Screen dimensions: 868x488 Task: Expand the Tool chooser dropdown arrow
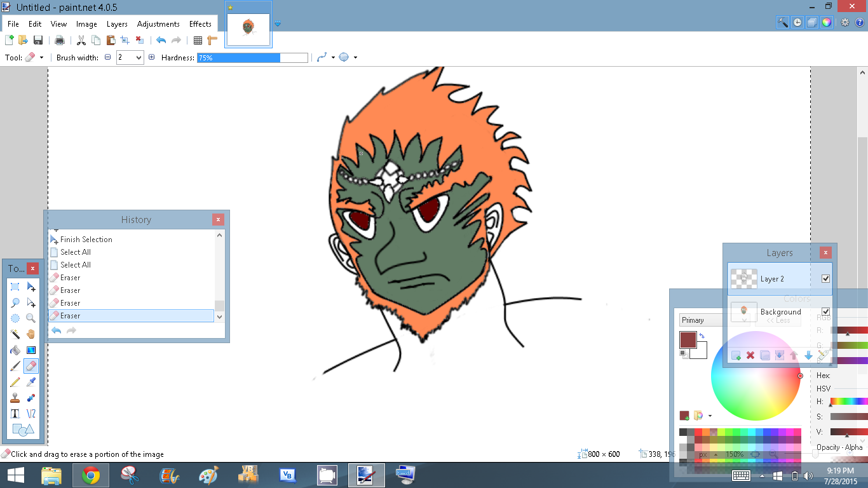click(x=42, y=57)
